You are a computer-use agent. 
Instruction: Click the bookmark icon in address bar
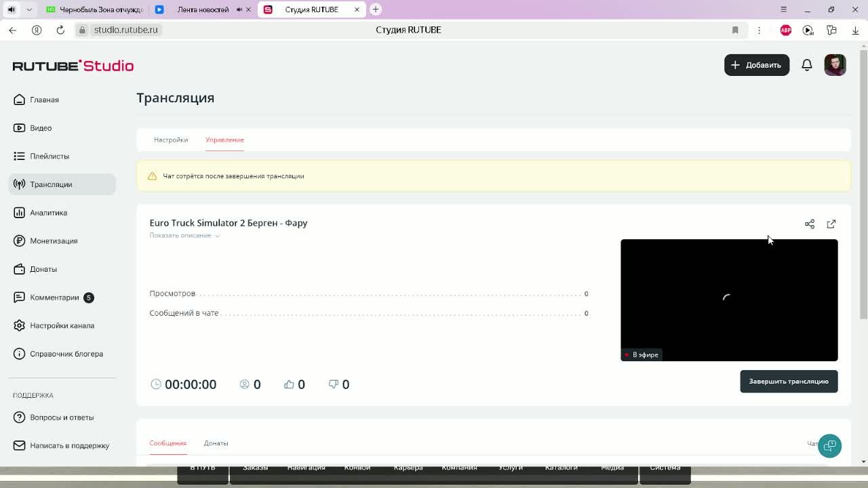pos(735,30)
